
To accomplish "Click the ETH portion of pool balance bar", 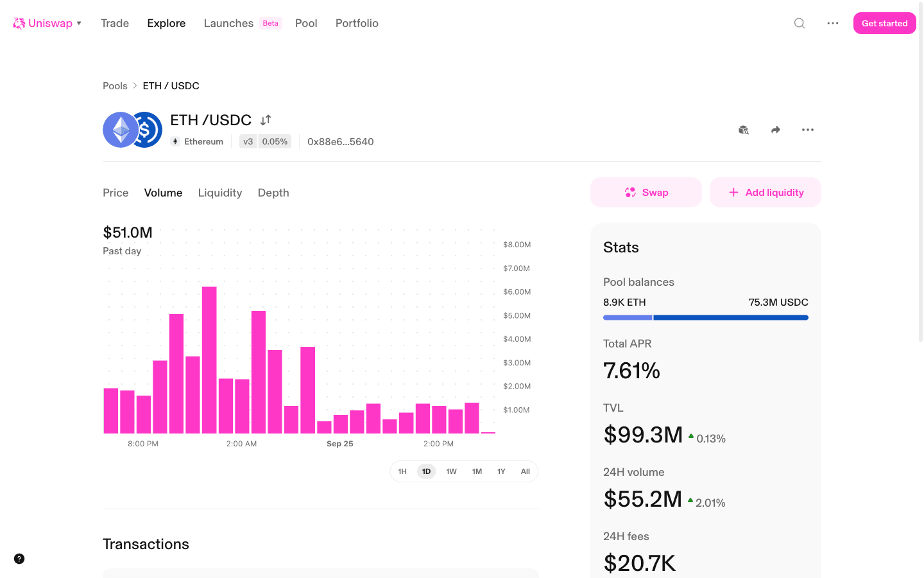I will 628,317.
